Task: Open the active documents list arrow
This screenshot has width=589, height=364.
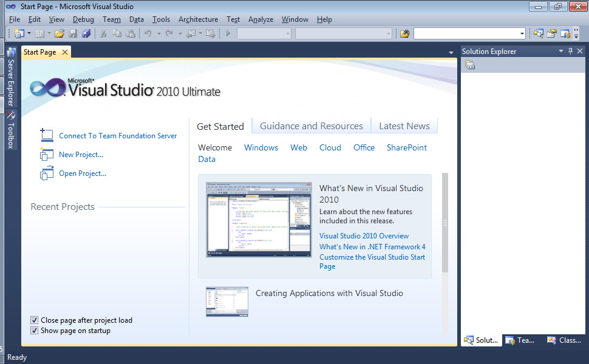Action: [451, 53]
